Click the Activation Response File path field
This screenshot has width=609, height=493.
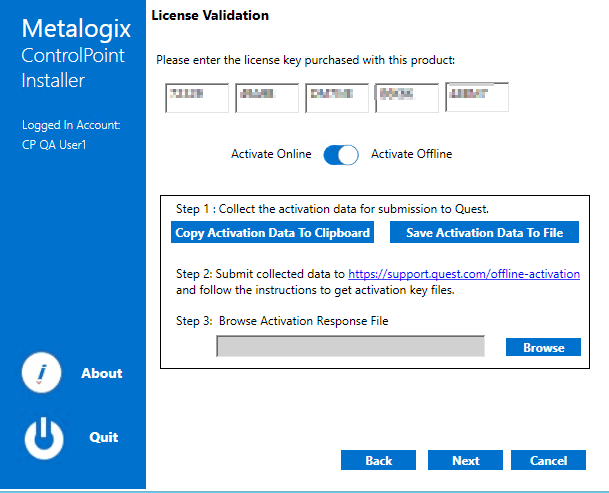pos(350,346)
